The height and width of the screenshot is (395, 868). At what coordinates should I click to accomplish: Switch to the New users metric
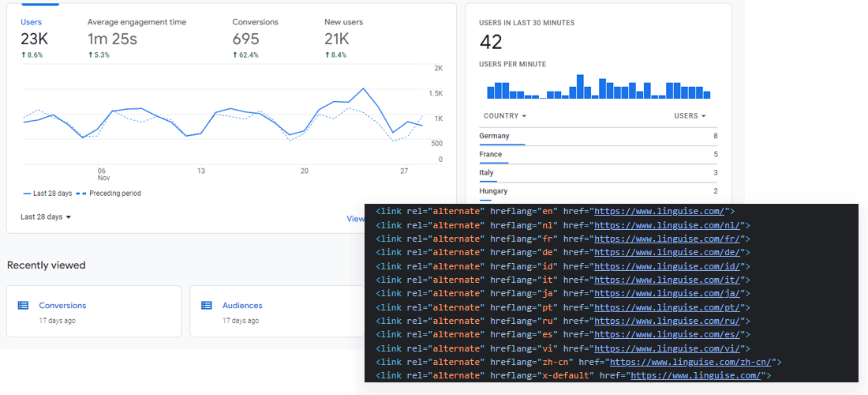click(343, 22)
